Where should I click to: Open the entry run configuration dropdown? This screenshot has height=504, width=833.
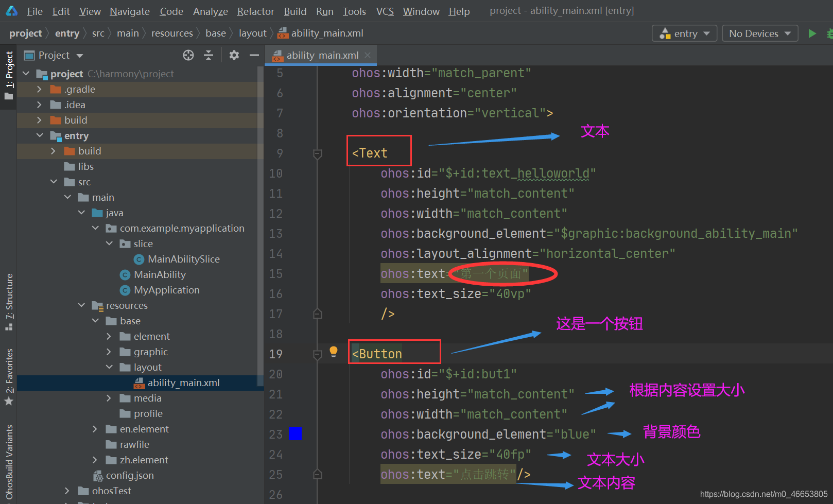coord(684,33)
